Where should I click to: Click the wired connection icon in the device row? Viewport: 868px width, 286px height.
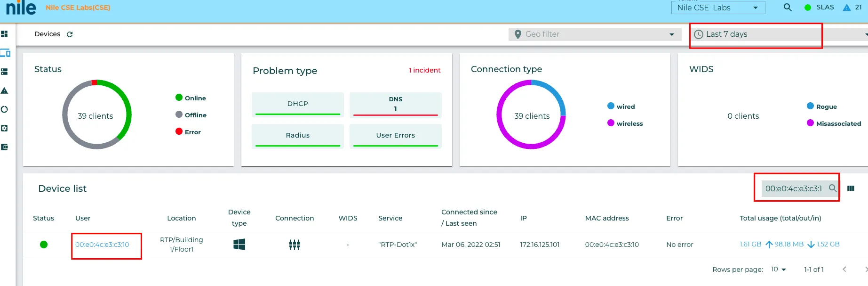click(295, 245)
